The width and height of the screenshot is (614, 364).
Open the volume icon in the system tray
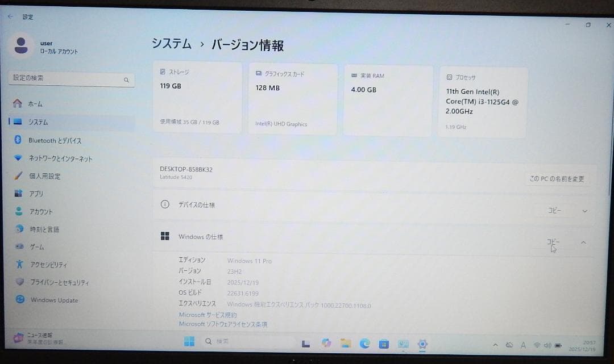point(548,344)
